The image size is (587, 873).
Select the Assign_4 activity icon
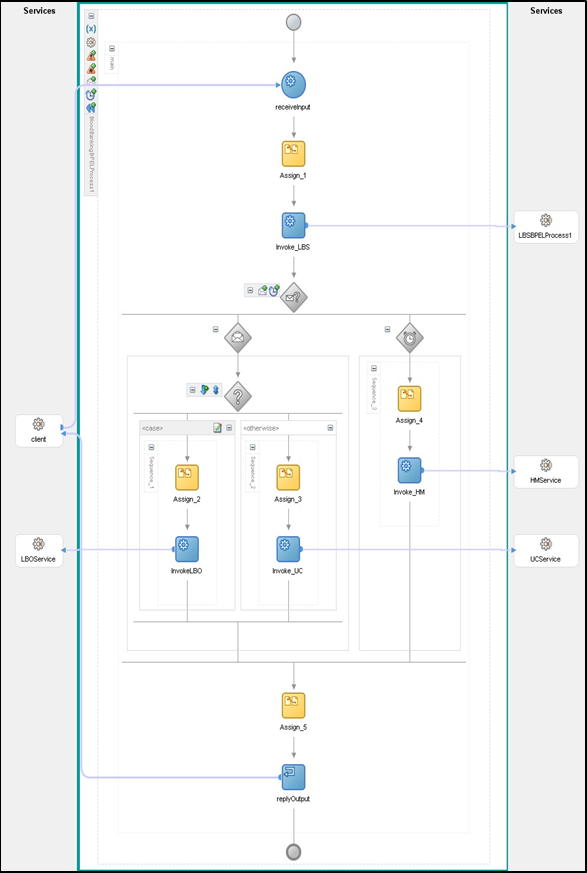(x=409, y=399)
